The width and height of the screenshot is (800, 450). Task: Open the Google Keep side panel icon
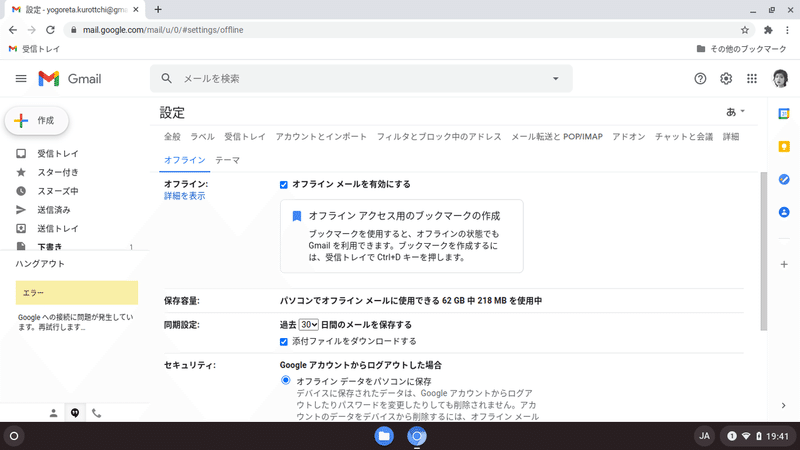(x=784, y=147)
